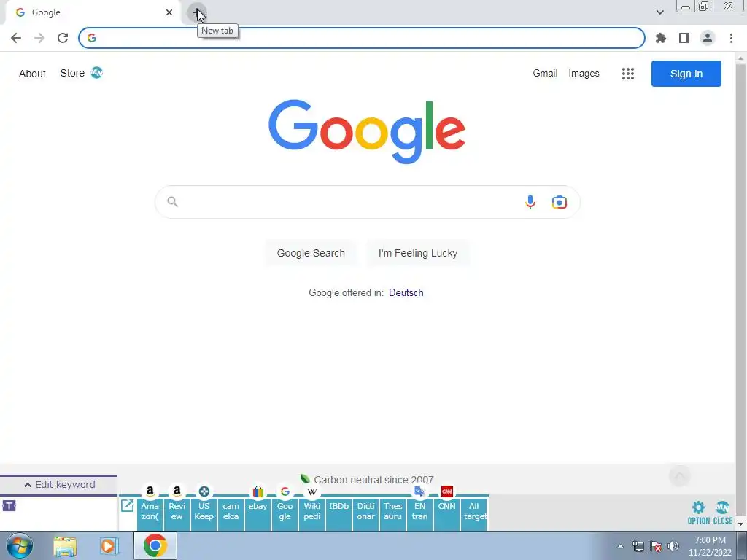The image size is (747, 560).
Task: Open the Extensions puzzle icon
Action: tap(661, 38)
